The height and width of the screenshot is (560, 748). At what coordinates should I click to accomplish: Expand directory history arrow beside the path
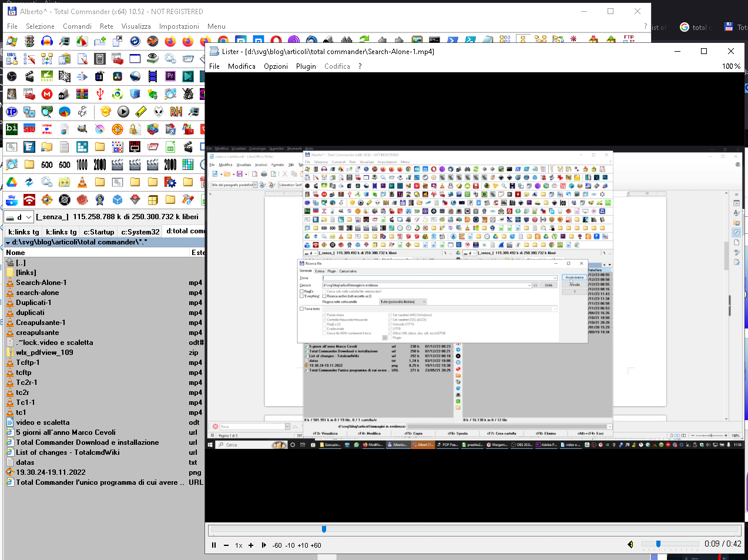[8, 242]
